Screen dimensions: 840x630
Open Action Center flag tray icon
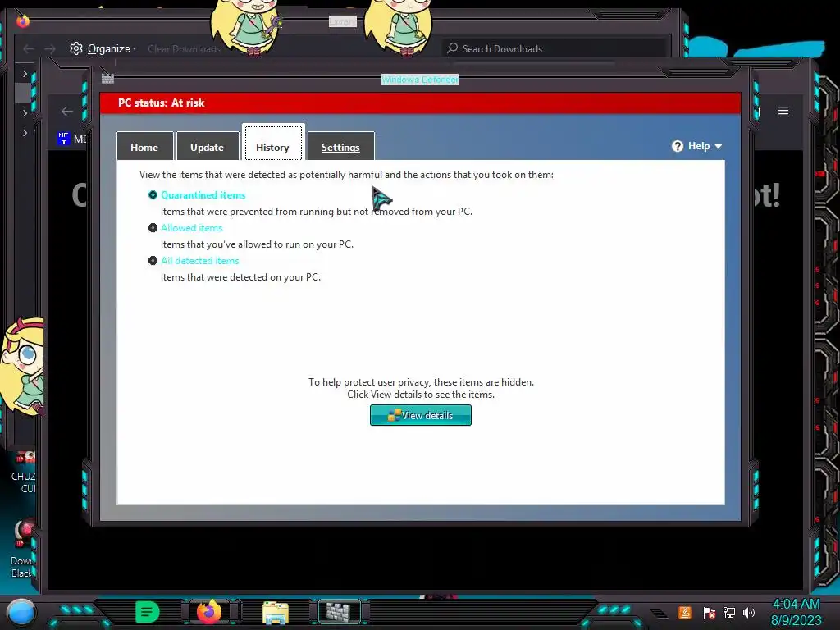click(710, 613)
